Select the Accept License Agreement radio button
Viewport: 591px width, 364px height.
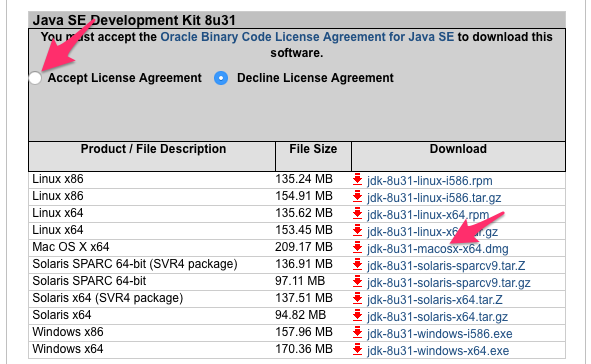tap(35, 78)
